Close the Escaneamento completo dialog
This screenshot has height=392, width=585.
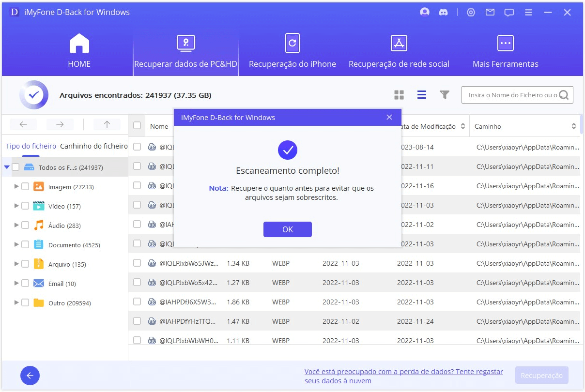[389, 118]
